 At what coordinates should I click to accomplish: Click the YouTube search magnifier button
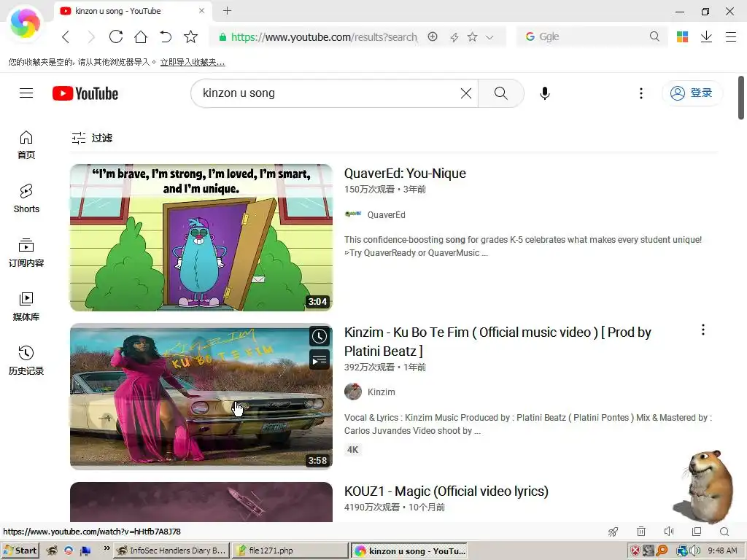(x=500, y=93)
